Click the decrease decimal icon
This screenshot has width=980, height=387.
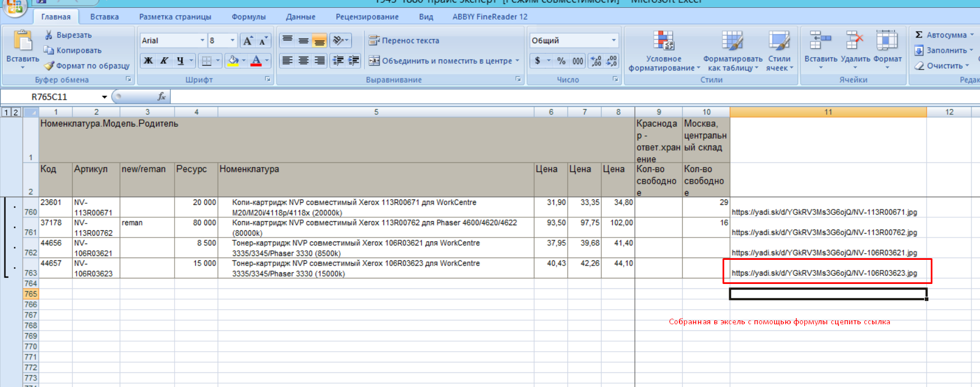(612, 60)
